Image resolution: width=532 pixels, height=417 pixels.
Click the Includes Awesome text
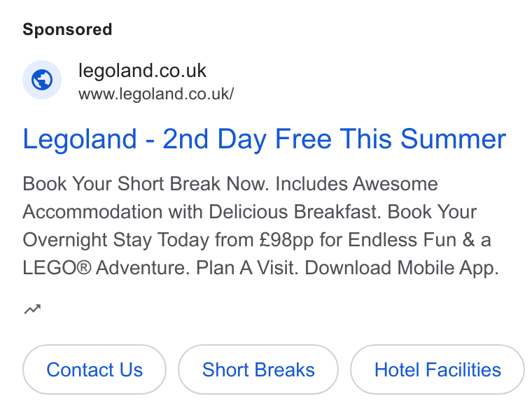point(356,184)
